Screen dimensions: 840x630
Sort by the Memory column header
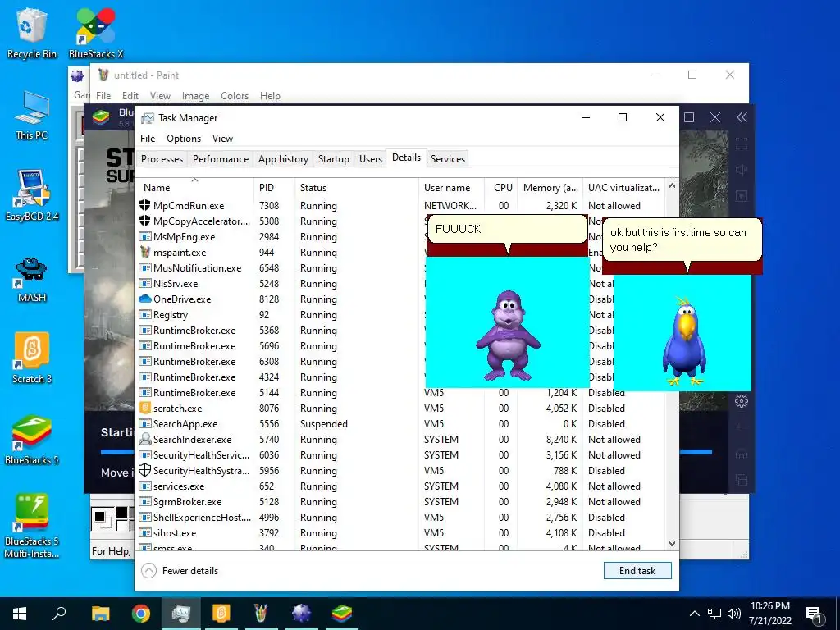click(550, 188)
